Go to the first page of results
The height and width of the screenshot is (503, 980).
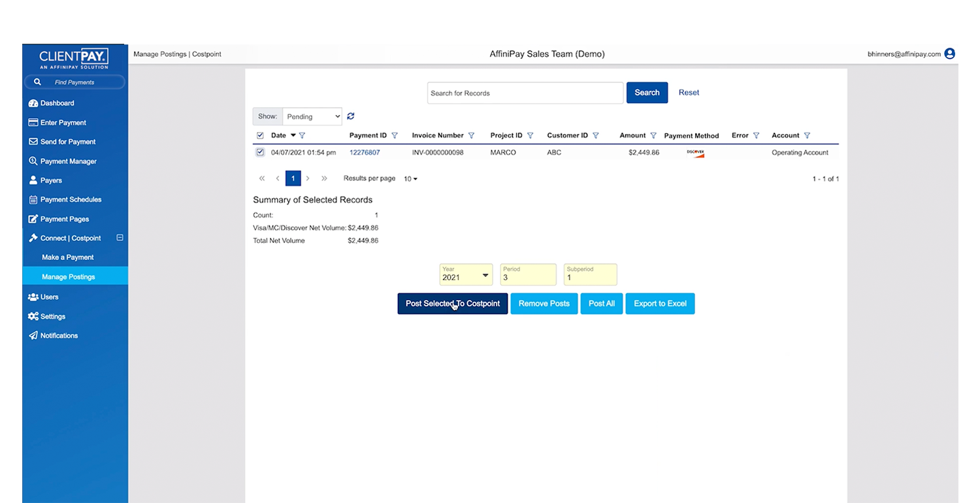tap(262, 178)
